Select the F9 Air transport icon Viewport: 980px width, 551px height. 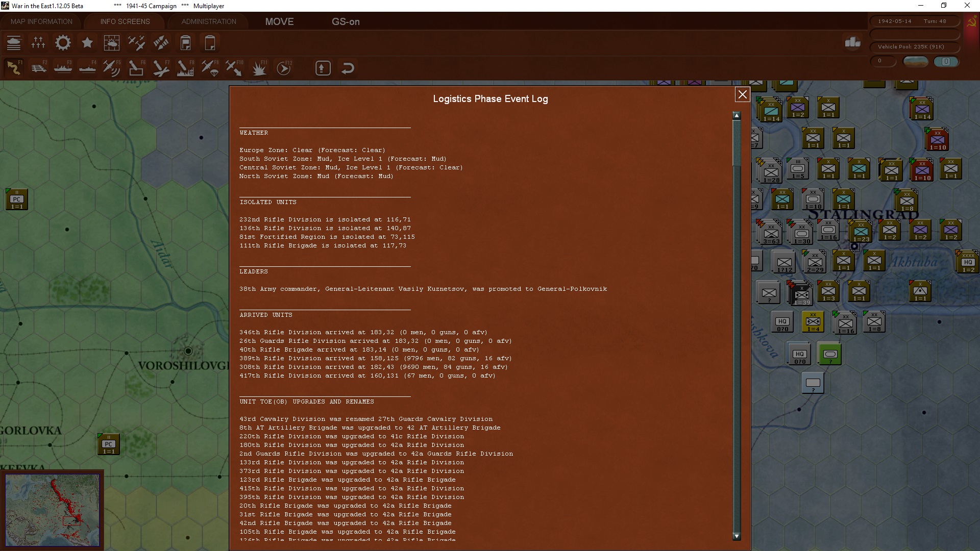(210, 68)
